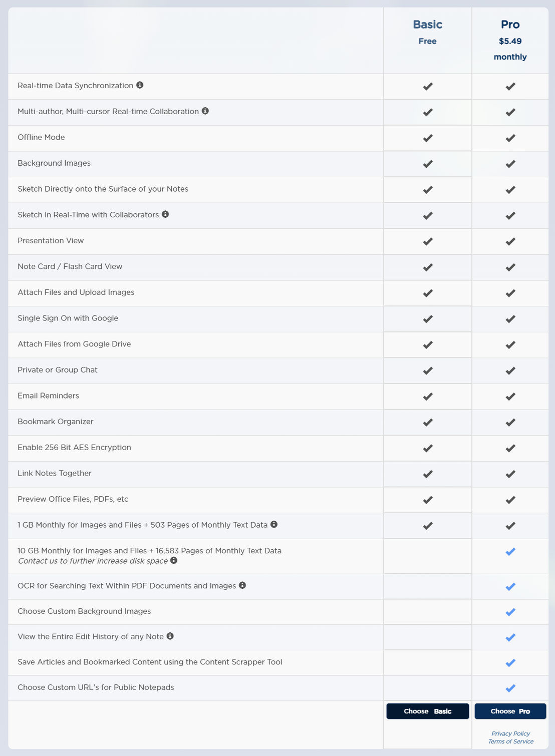Click 'Presentation View' feature text

(51, 240)
